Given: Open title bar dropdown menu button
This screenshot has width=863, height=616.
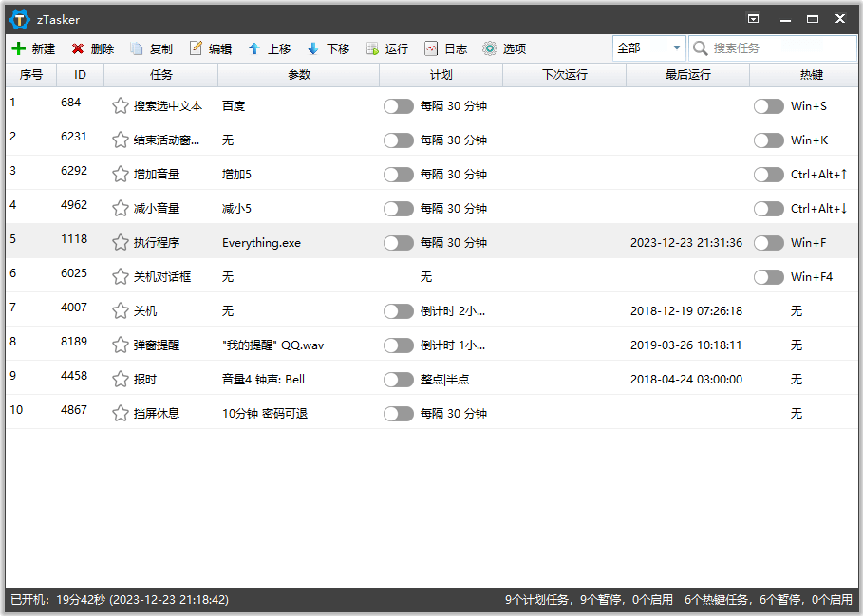Looking at the screenshot, I should 753,19.
